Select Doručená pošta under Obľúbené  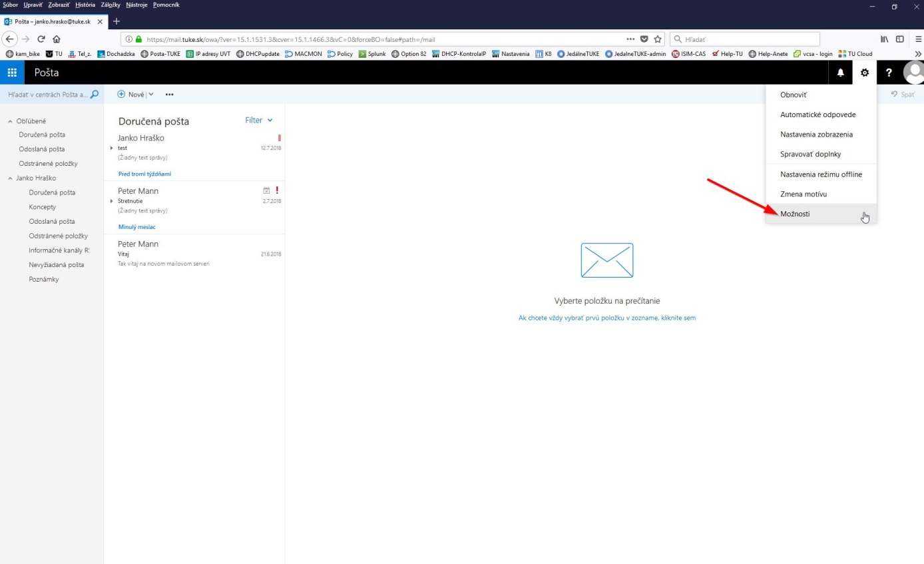pos(42,135)
